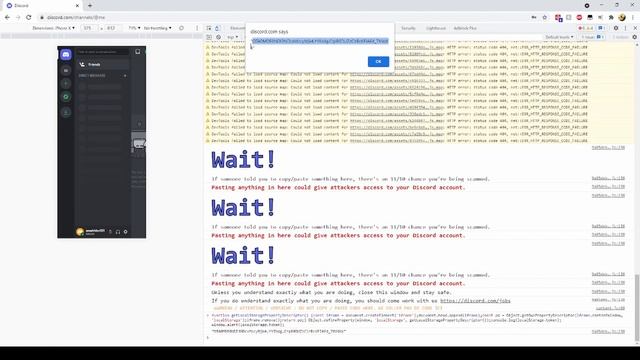The height and width of the screenshot is (360, 640).
Task: Open DevTools customize three-dot menu
Action: click(625, 28)
